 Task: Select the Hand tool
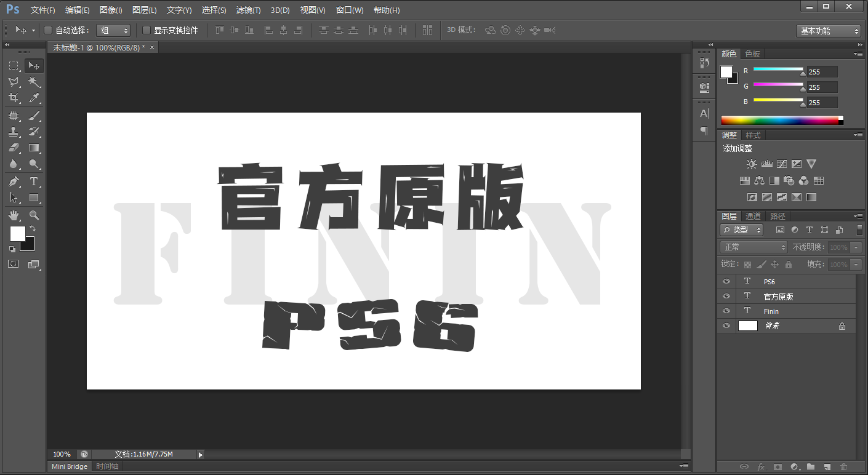pyautogui.click(x=14, y=215)
